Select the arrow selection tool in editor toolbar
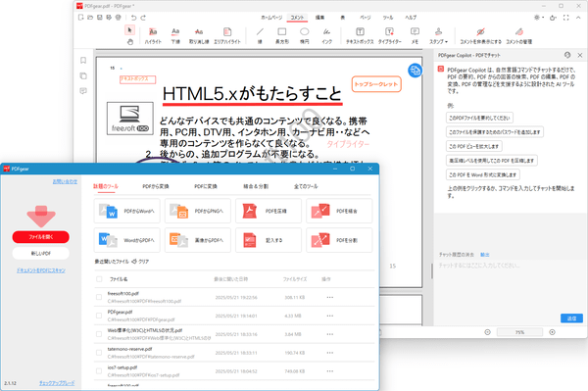Viewport: 588px width, 391px height. tap(129, 30)
